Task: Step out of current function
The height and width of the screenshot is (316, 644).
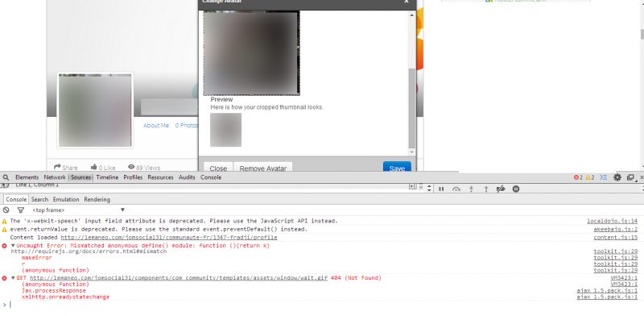Action: tap(486, 189)
